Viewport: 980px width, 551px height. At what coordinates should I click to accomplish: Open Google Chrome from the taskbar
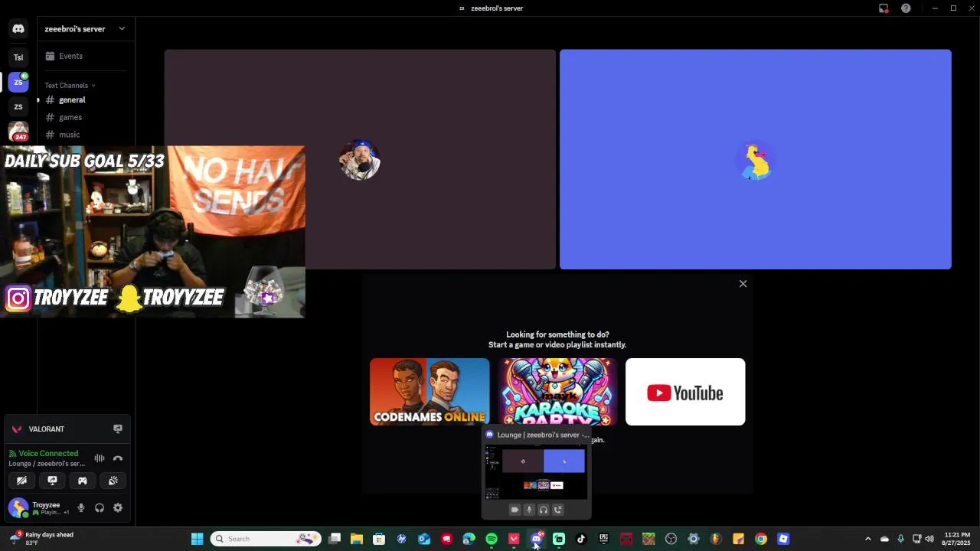coord(760,539)
